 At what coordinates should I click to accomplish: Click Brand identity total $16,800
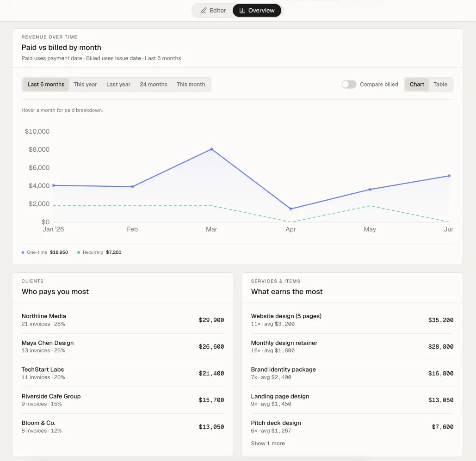click(x=441, y=373)
